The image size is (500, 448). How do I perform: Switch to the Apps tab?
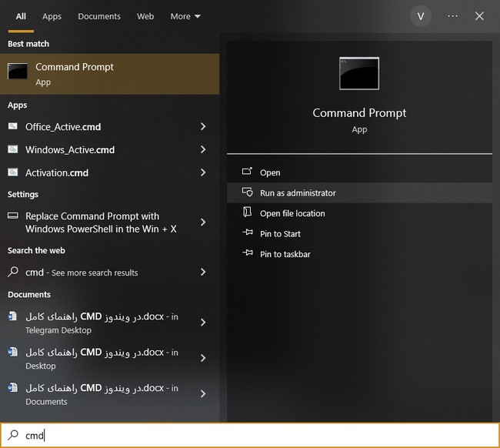coord(52,16)
